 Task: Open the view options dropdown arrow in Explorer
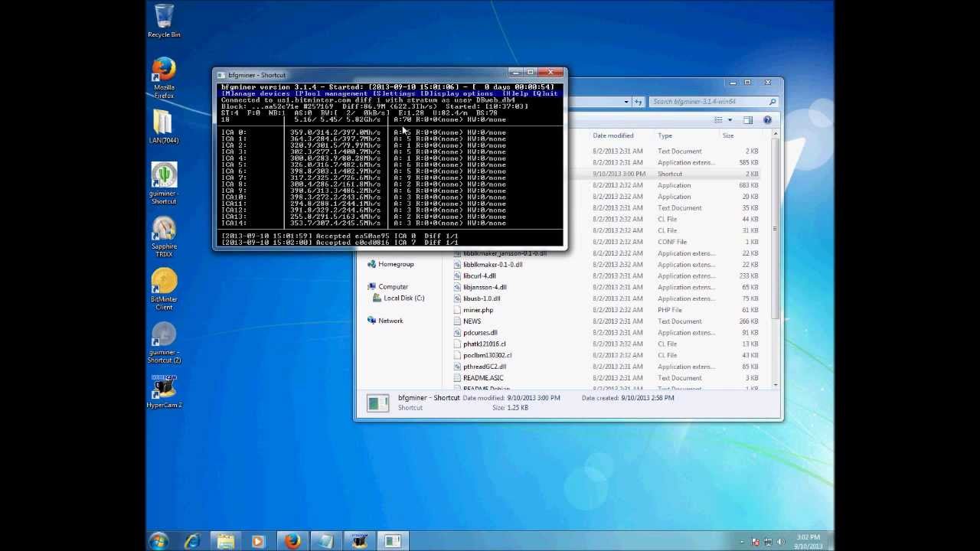click(x=730, y=120)
